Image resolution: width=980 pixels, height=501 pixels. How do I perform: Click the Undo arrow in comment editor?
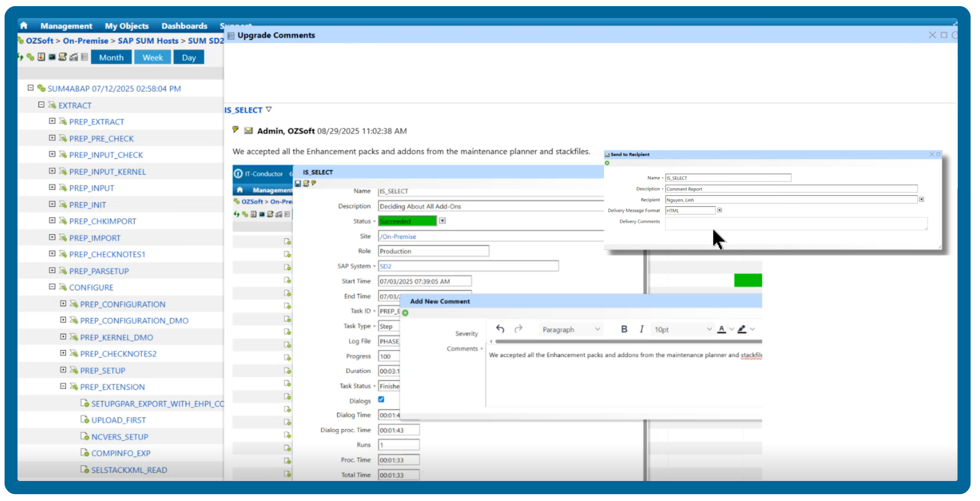pyautogui.click(x=500, y=329)
